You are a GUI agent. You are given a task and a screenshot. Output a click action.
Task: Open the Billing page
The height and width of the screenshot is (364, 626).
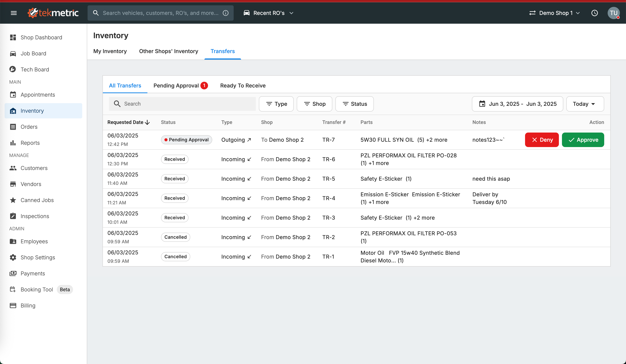pyautogui.click(x=43, y=305)
